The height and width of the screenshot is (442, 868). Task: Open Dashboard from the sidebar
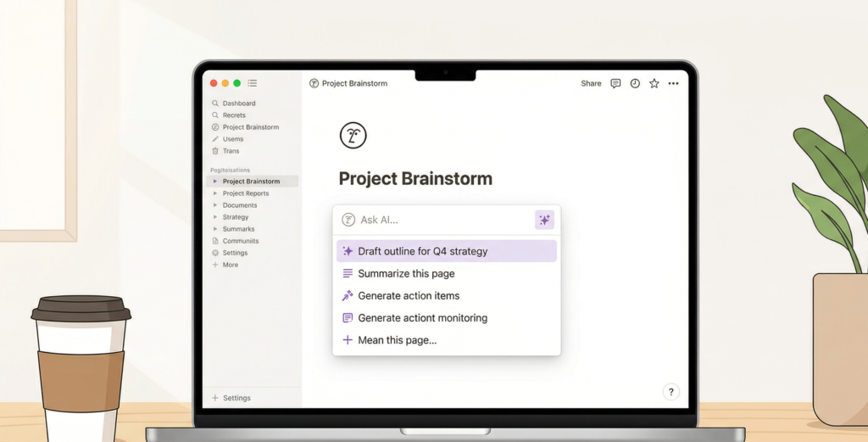click(238, 104)
